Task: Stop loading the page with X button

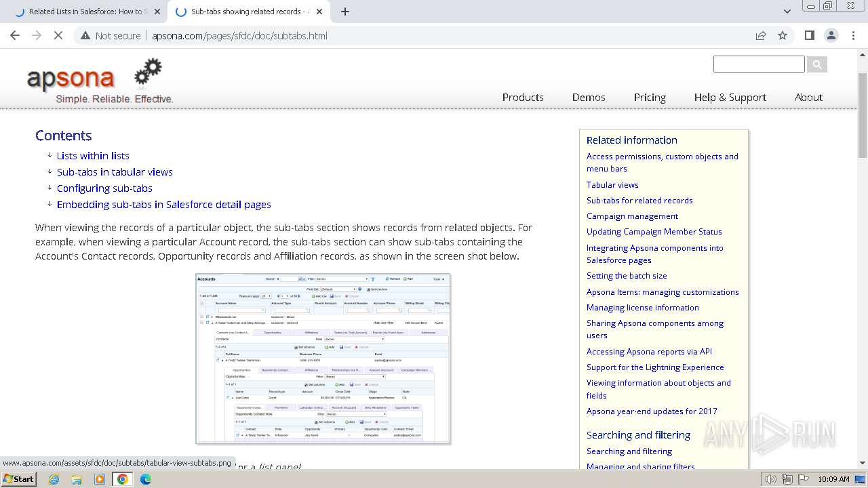Action: click(58, 35)
